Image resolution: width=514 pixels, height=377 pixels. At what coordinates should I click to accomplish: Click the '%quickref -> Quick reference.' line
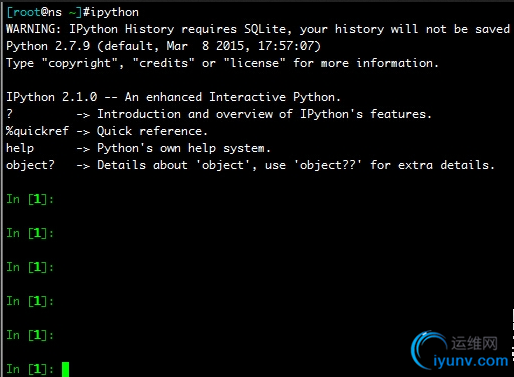107,131
